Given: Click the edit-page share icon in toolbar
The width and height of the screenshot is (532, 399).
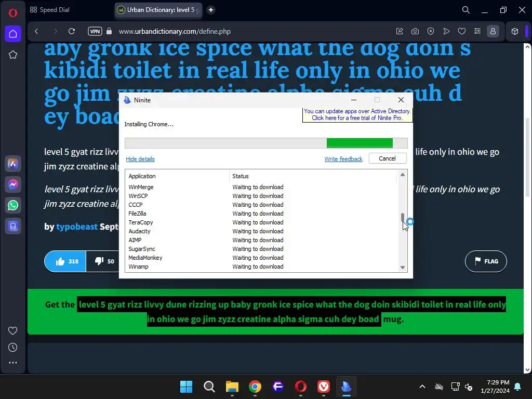Looking at the screenshot, I should pos(400,31).
